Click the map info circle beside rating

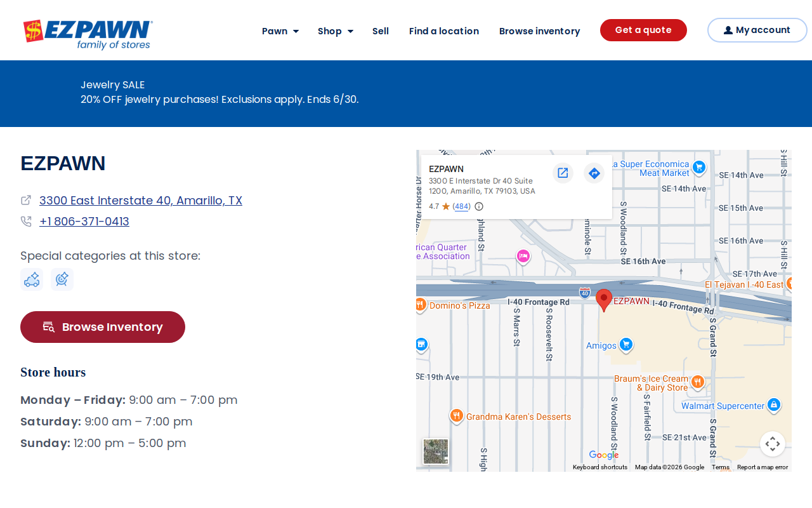click(479, 206)
